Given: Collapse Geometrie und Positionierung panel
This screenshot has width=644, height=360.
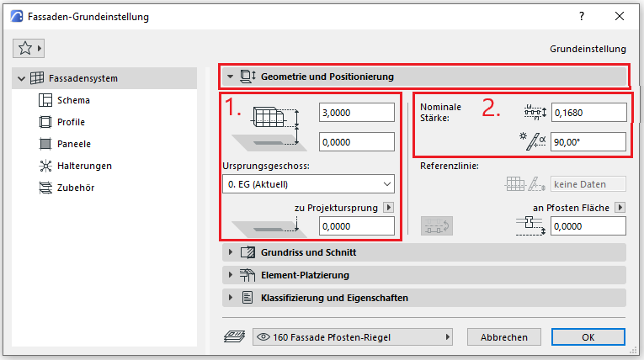Looking at the screenshot, I should pyautogui.click(x=231, y=77).
